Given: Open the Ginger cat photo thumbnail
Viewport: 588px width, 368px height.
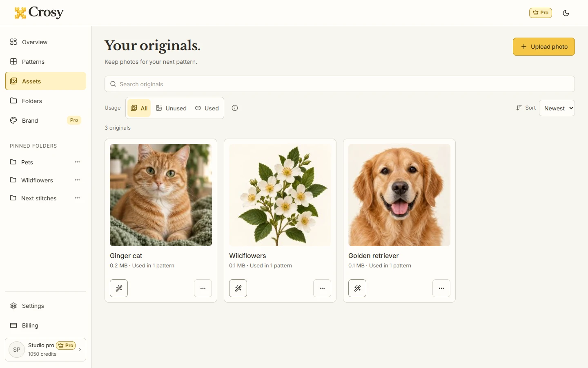Looking at the screenshot, I should (x=161, y=195).
